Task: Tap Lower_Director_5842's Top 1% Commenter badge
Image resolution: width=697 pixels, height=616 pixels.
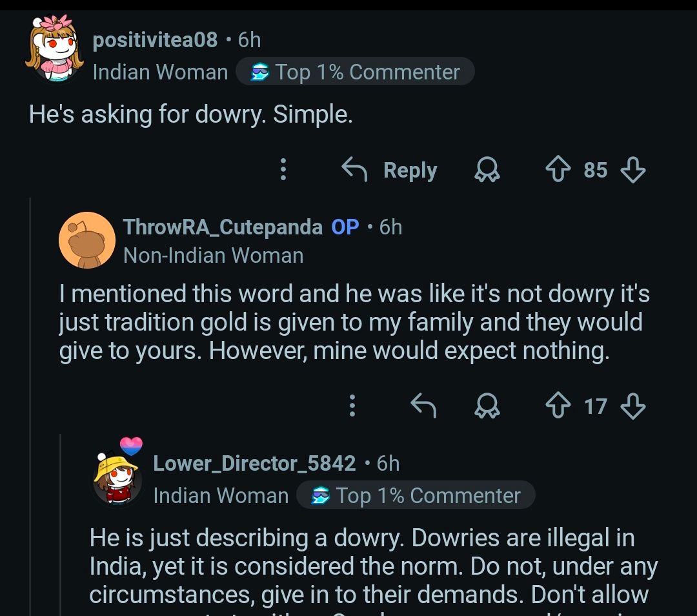Action: click(x=416, y=495)
